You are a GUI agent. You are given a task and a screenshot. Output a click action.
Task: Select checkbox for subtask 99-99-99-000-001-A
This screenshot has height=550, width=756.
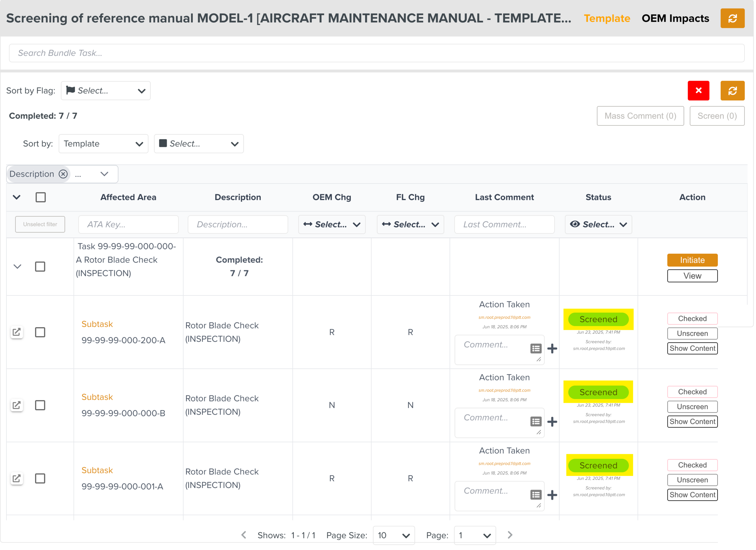click(40, 479)
